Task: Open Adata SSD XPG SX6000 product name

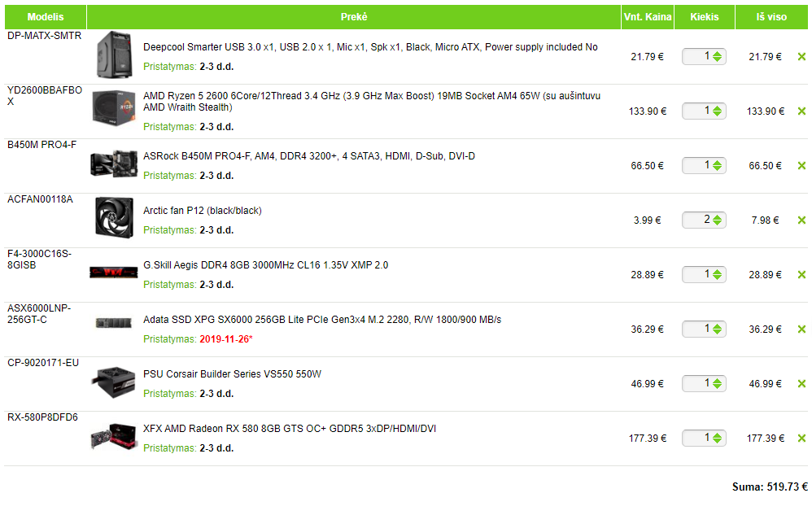Action: (321, 320)
